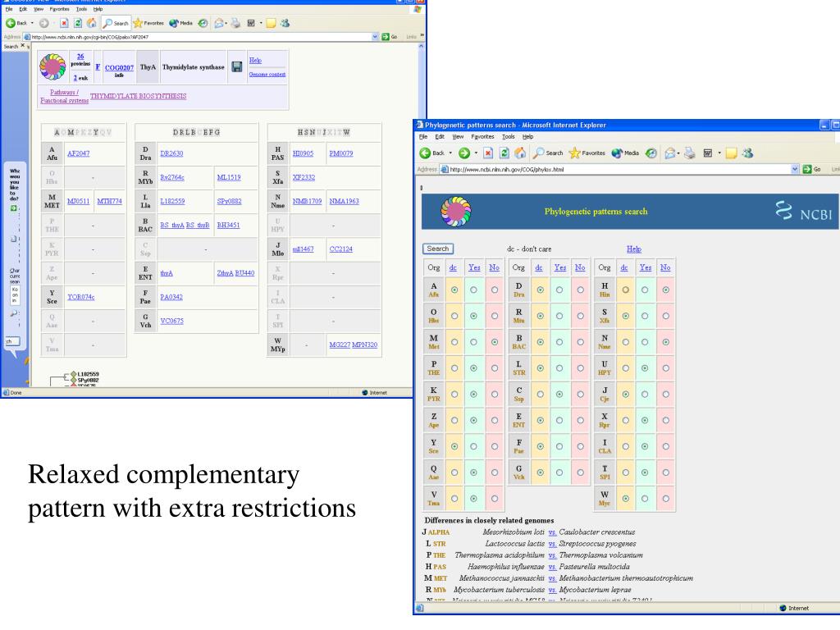Open Help link in Phylogenetic patterns page
840x630 pixels.
pos(634,249)
